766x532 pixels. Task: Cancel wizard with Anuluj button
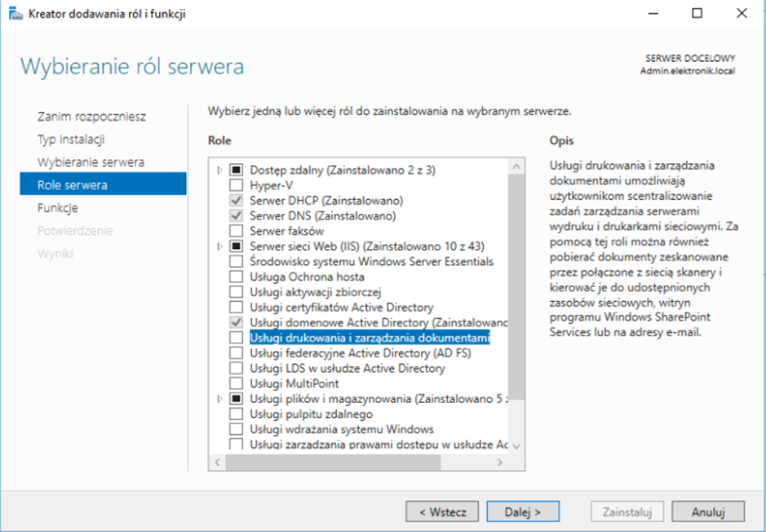coord(708,512)
